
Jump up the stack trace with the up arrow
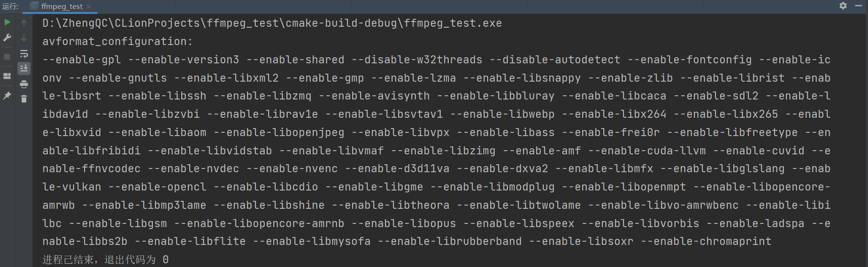pos(24,23)
